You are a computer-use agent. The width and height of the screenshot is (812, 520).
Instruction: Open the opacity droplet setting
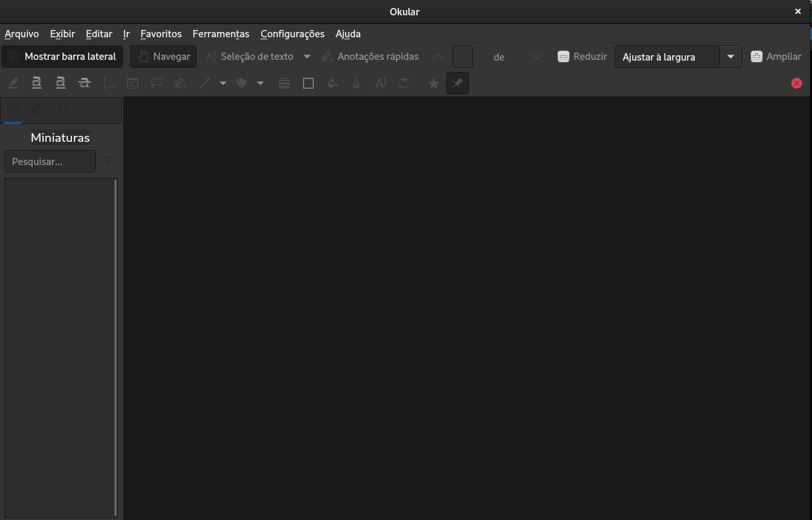click(x=356, y=83)
